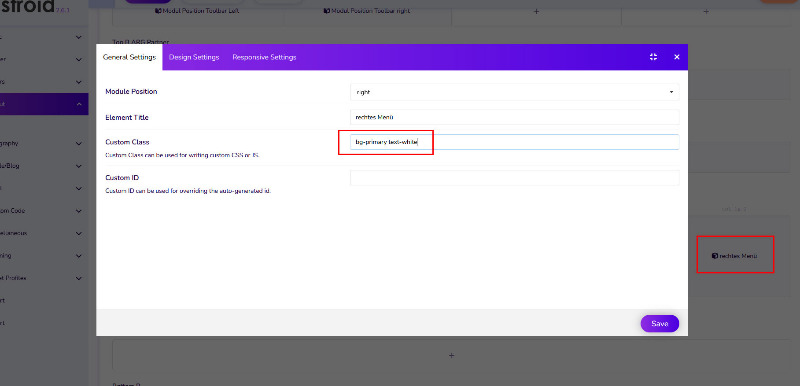Select Modul Position Toolbar Left element
This screenshot has height=386, width=800.
click(197, 11)
